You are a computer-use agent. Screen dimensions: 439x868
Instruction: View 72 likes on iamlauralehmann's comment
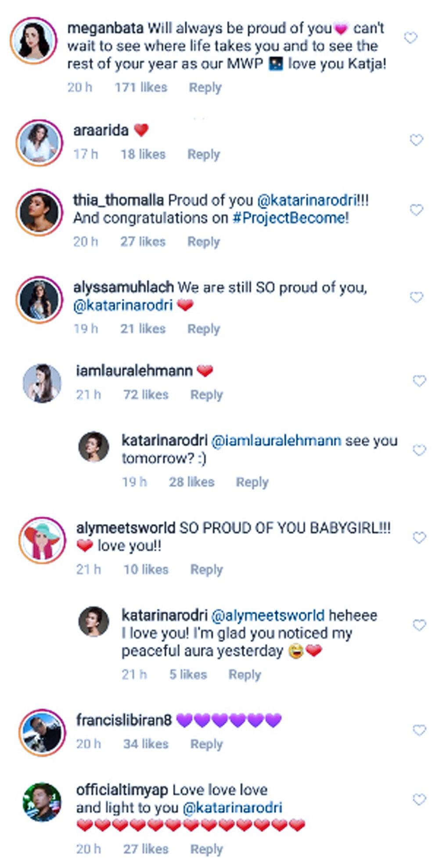pyautogui.click(x=146, y=394)
